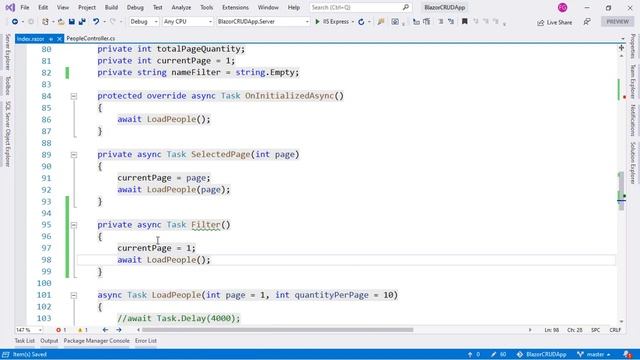Click the New Project toolbar icon
Image resolution: width=640 pixels, height=360 pixels.
(x=45, y=22)
